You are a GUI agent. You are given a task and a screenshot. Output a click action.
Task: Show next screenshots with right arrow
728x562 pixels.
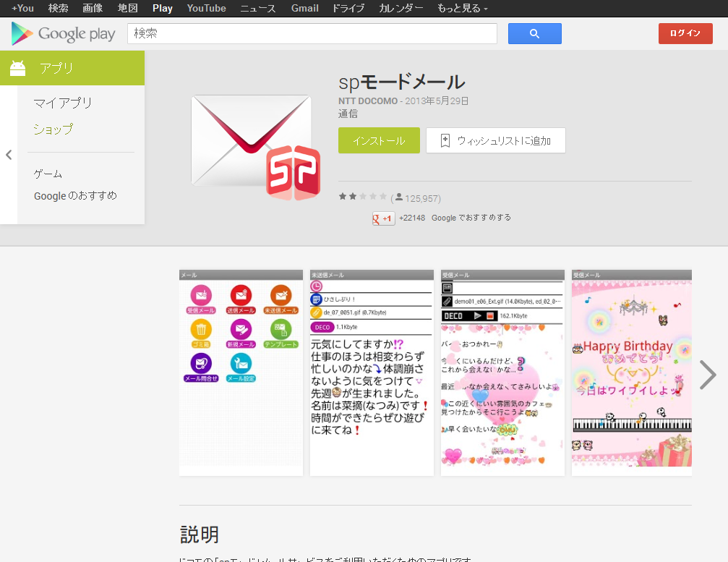point(708,375)
